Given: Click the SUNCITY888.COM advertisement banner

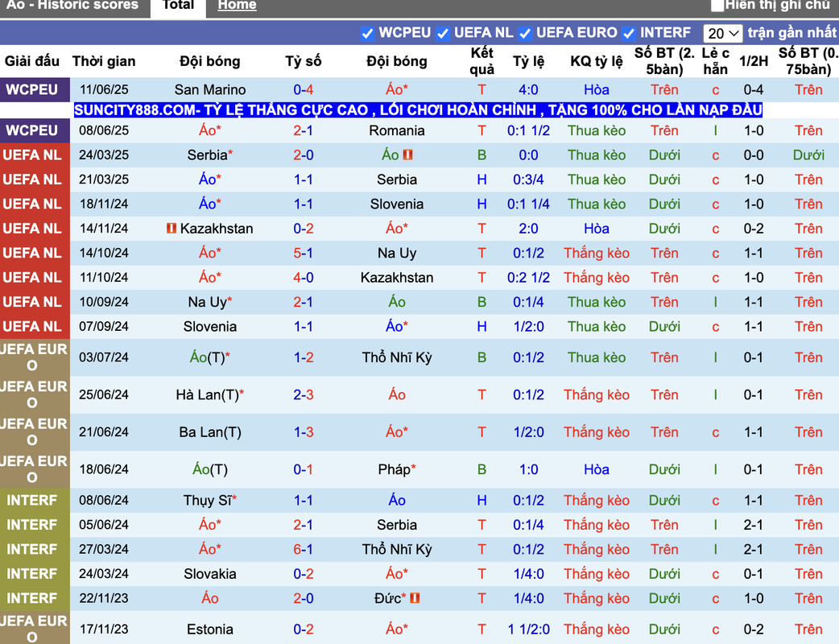Looking at the screenshot, I should point(418,110).
